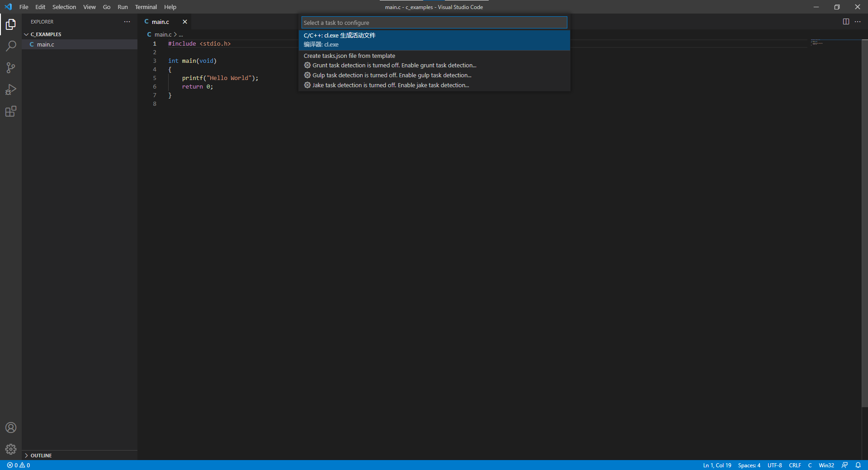
Task: Click the editor vertical scrollbar
Action: coord(865,223)
